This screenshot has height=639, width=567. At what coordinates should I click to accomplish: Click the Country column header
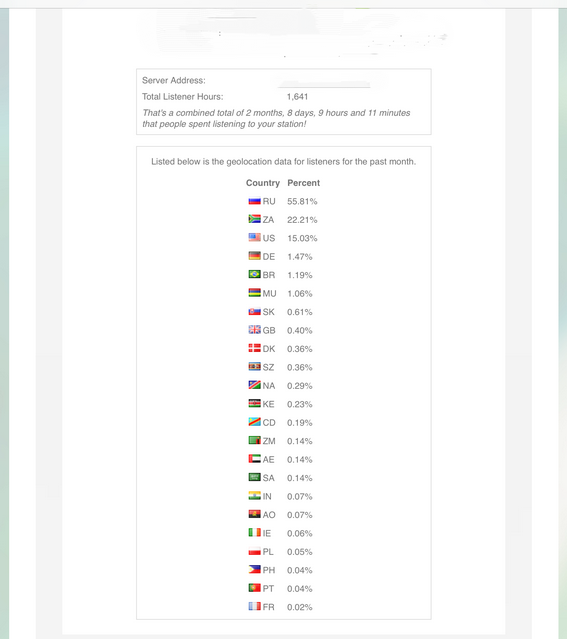click(263, 183)
